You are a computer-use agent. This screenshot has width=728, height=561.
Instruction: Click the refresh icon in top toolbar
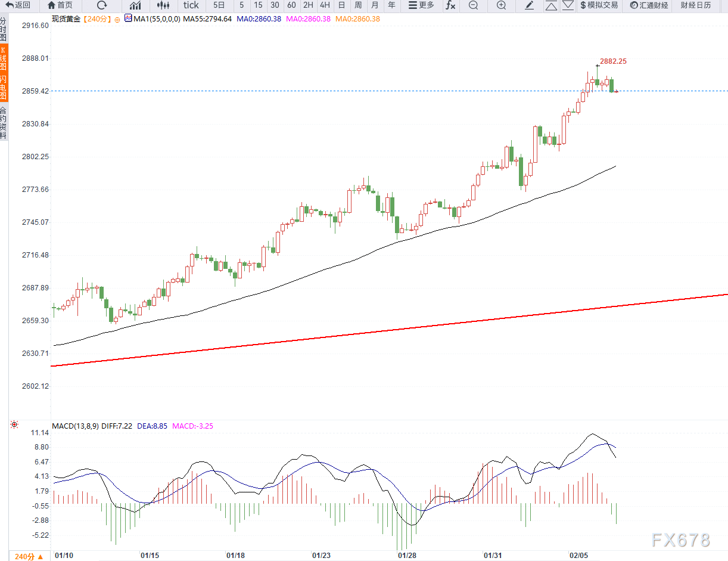coord(102,5)
